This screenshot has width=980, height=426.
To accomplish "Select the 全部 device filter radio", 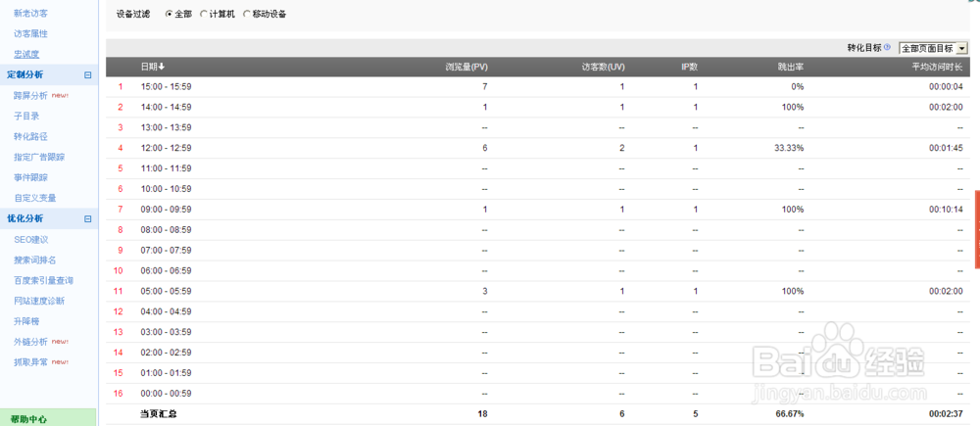I will [169, 14].
